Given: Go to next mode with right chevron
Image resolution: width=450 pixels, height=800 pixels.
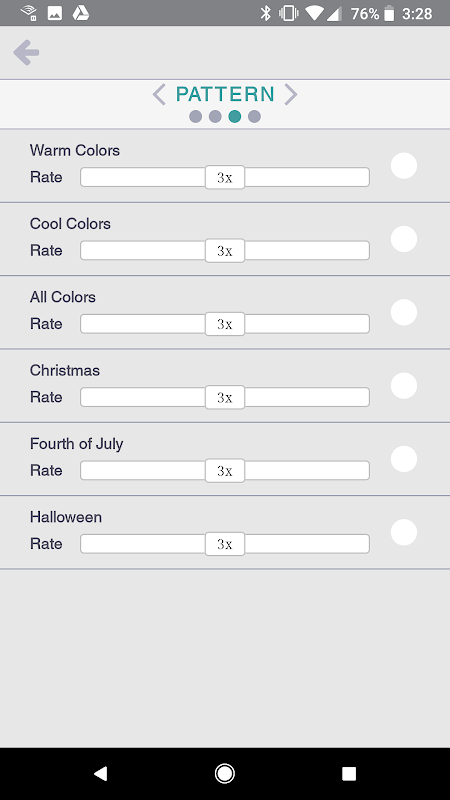Looking at the screenshot, I should (x=291, y=94).
